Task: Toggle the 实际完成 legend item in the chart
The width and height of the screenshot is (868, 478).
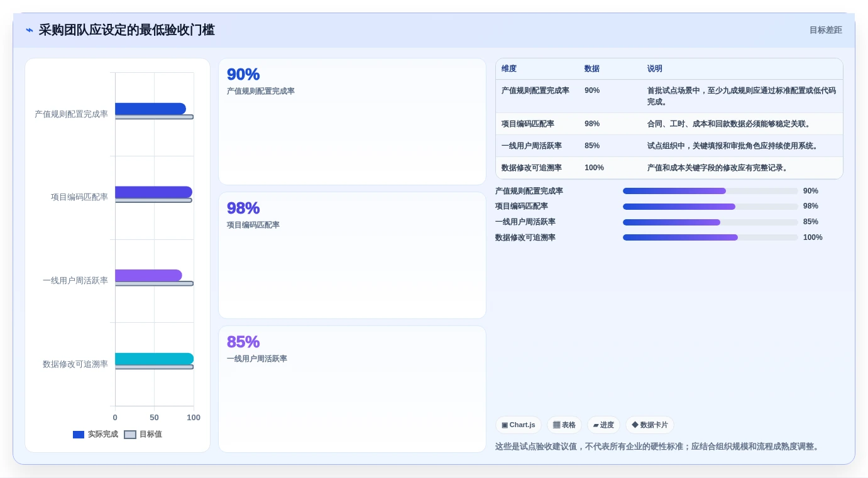Action: (x=96, y=434)
